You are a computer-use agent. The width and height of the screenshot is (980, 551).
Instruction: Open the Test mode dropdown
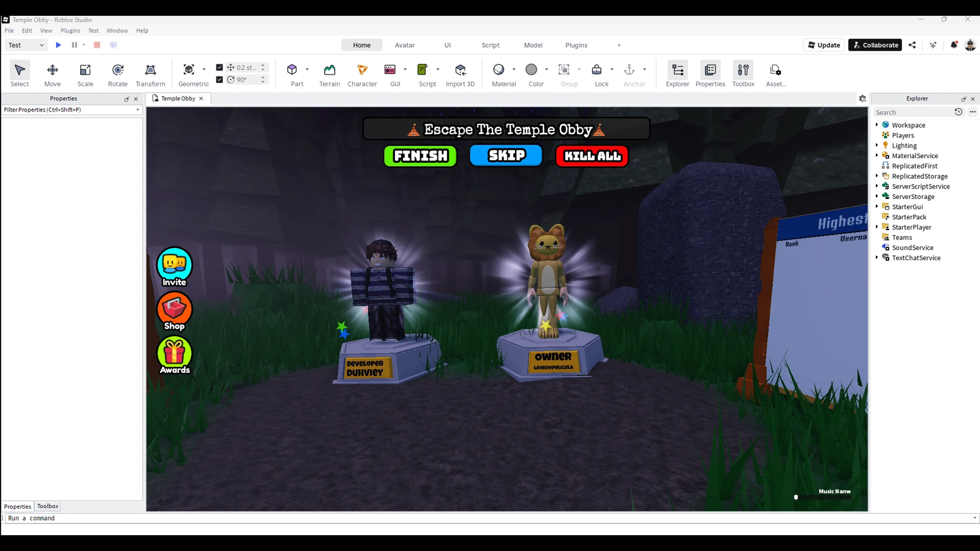pos(26,45)
